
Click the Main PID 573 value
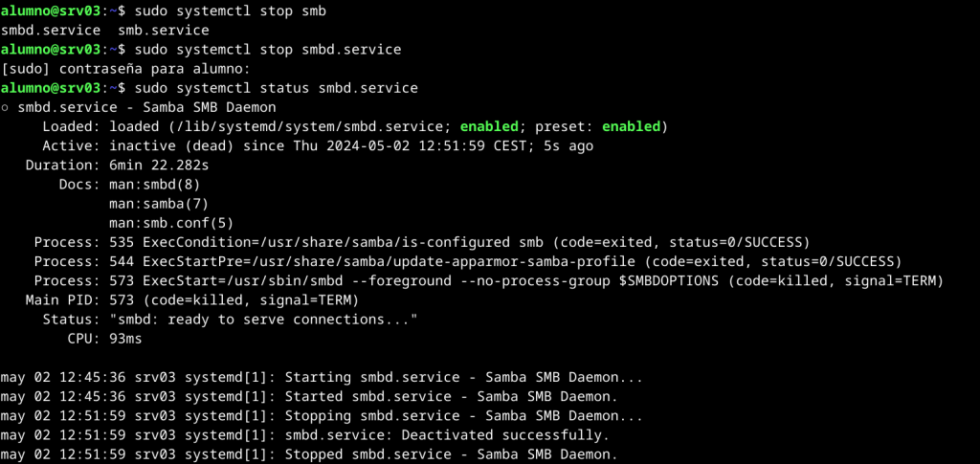[x=121, y=299]
